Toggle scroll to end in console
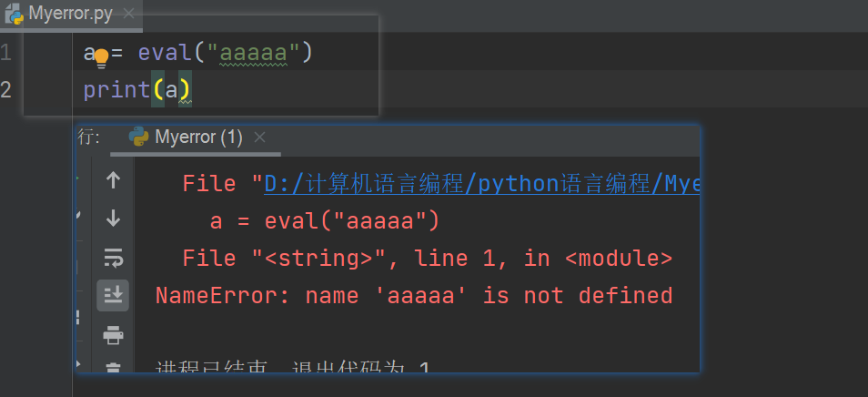 (113, 294)
